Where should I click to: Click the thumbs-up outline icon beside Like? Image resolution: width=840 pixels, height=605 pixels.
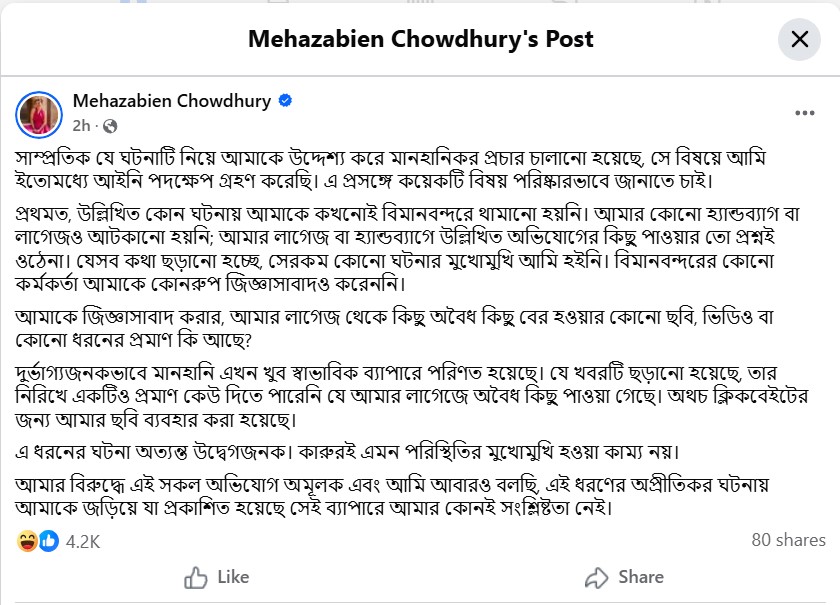[196, 577]
